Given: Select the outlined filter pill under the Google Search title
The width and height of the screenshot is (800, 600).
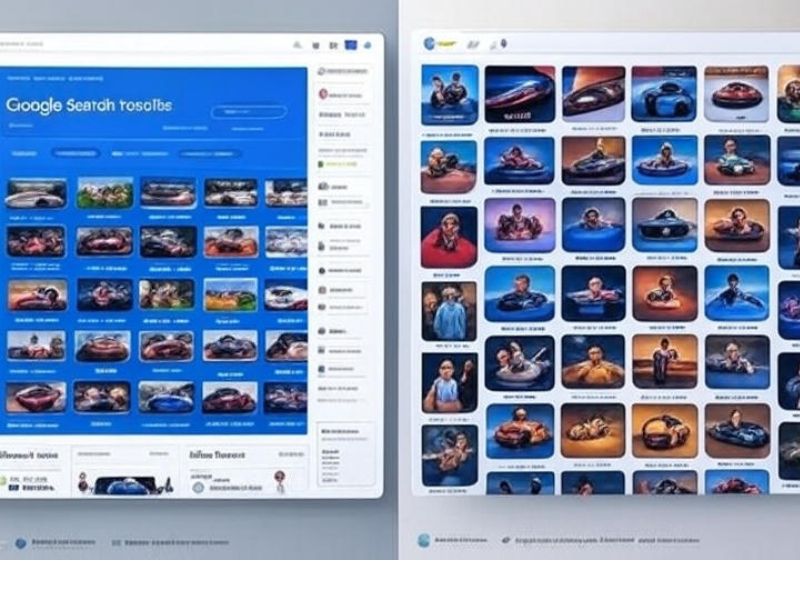Looking at the screenshot, I should point(76,154).
